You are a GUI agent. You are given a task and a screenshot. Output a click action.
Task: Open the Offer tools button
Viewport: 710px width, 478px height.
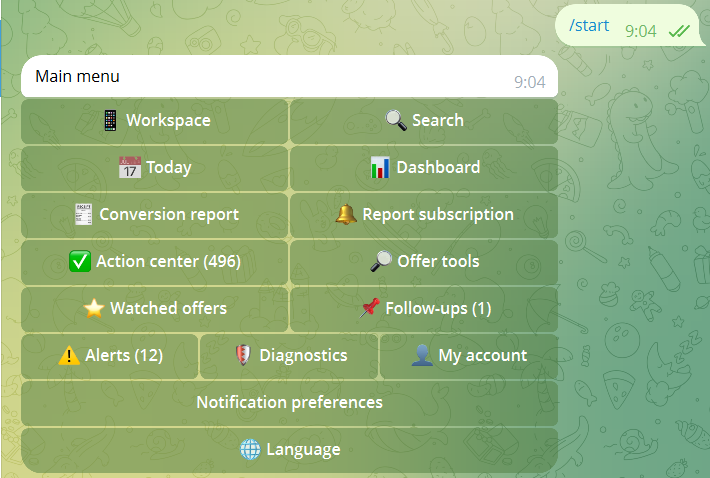coord(424,262)
